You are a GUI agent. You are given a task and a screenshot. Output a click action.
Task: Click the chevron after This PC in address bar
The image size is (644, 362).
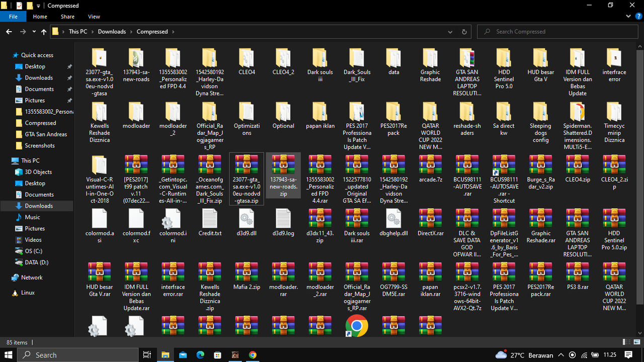[x=92, y=32]
